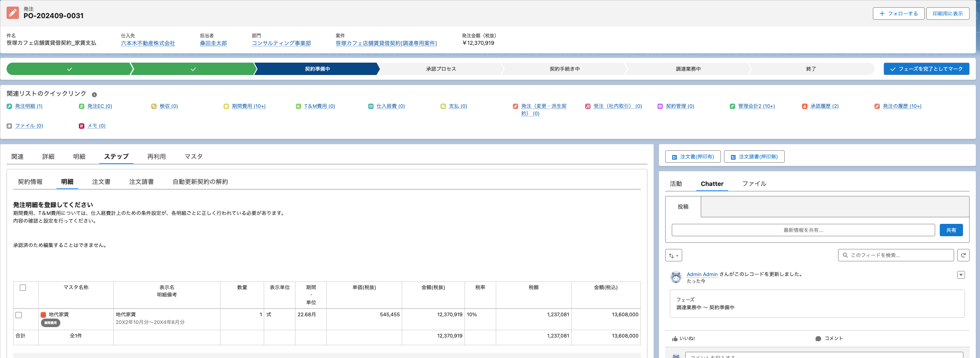Screen dimensions: 980x358
Task: Click the first completed green path stage
Action: (70, 69)
